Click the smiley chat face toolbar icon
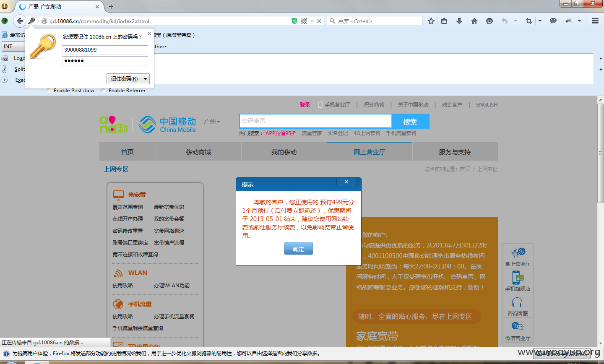The width and height of the screenshot is (604, 364). (489, 21)
